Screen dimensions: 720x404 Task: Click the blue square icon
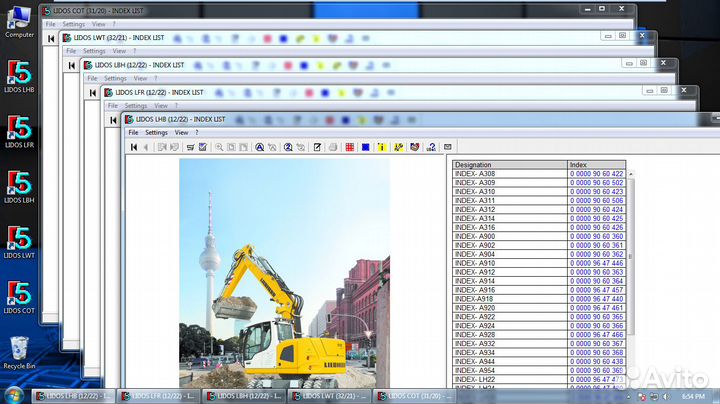366,147
